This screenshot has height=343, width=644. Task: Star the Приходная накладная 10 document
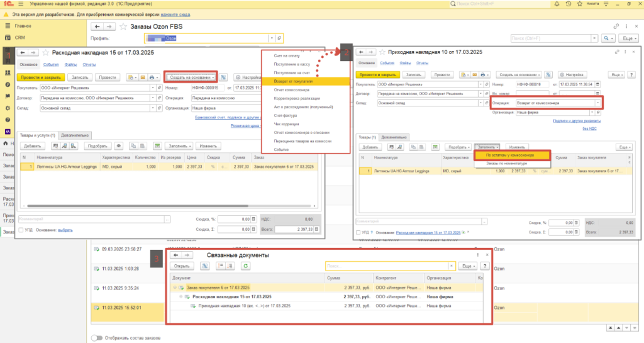coord(382,52)
